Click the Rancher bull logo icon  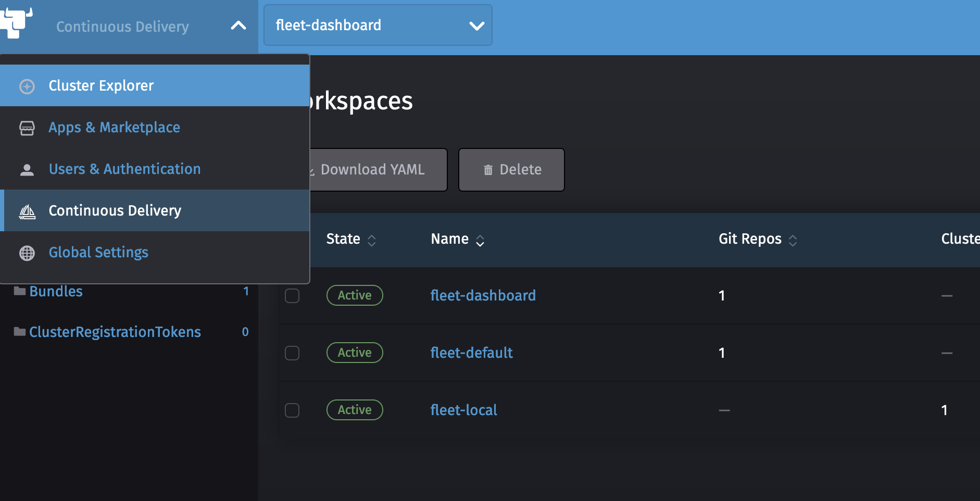[x=17, y=22]
